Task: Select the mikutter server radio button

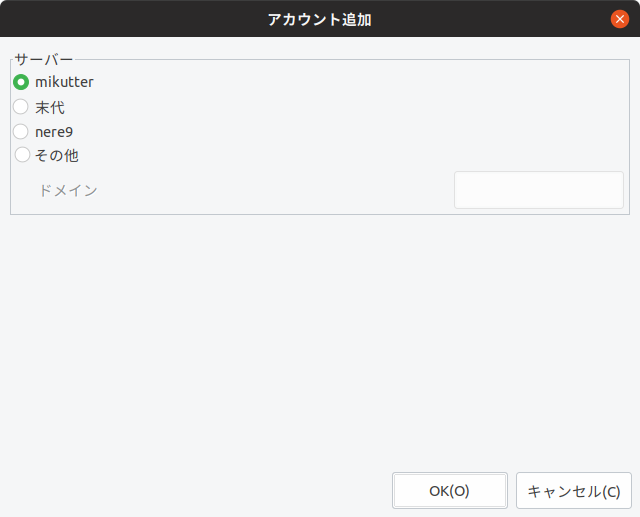Action: (x=21, y=82)
